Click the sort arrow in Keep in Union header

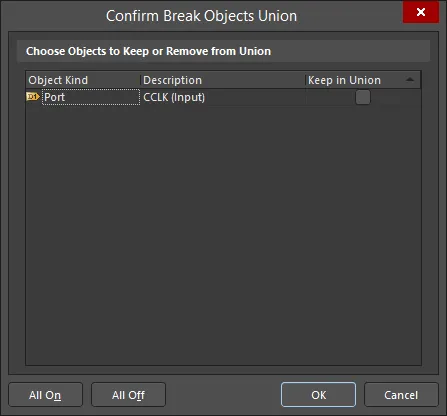(410, 80)
